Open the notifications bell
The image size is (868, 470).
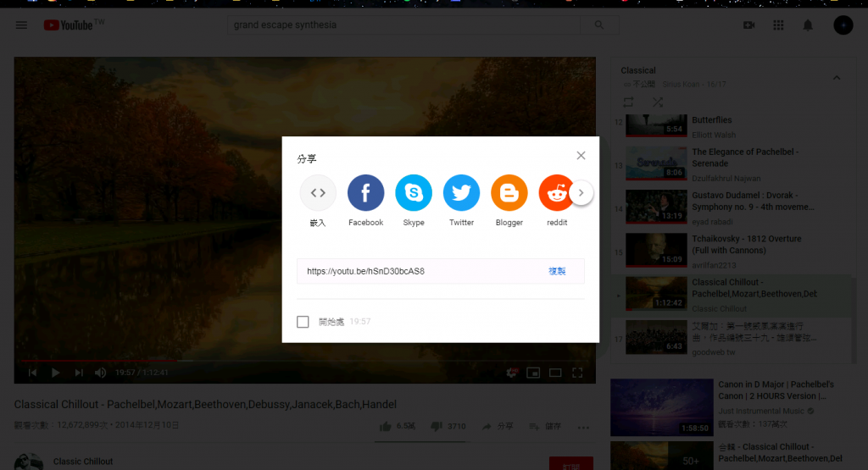tap(808, 25)
